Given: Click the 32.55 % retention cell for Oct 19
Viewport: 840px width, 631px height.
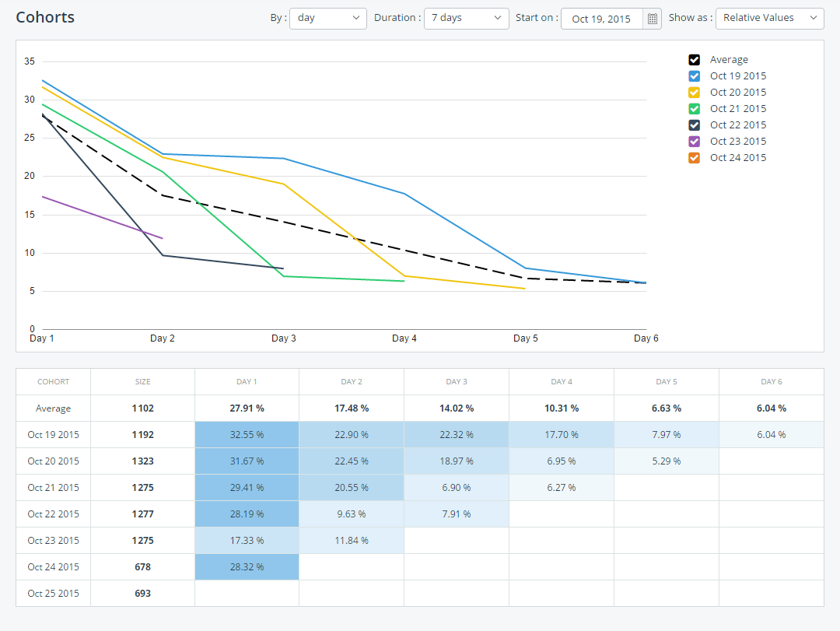Looking at the screenshot, I should 247,434.
